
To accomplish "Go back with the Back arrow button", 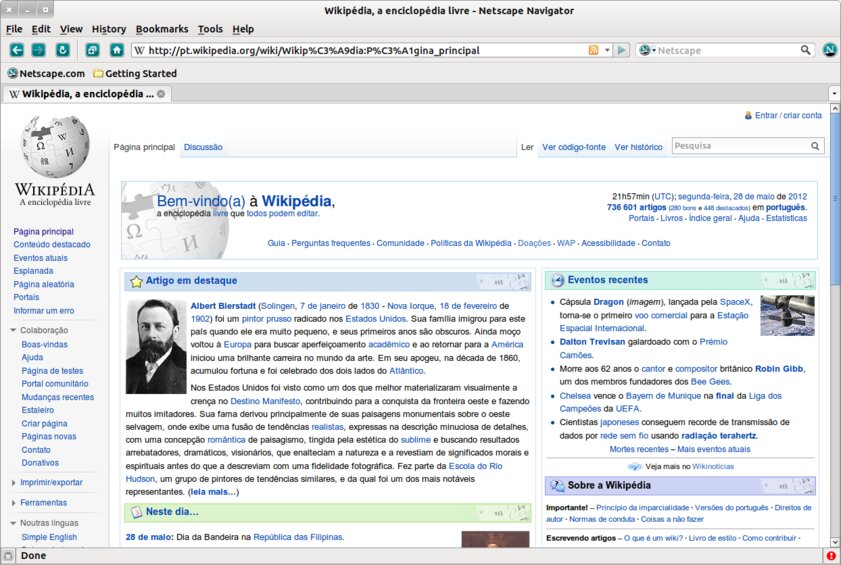I will (17, 50).
